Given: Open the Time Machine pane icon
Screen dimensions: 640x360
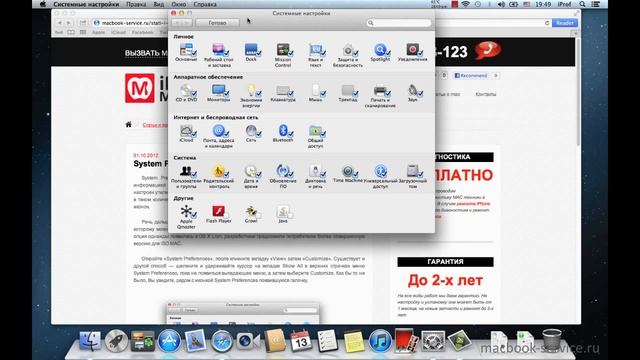Looking at the screenshot, I should point(348,171).
